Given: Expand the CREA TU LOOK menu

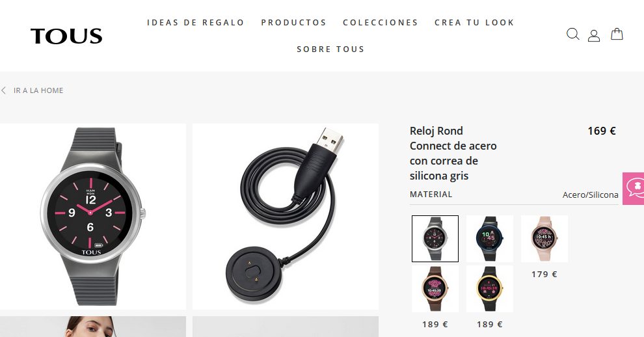Looking at the screenshot, I should (x=474, y=23).
